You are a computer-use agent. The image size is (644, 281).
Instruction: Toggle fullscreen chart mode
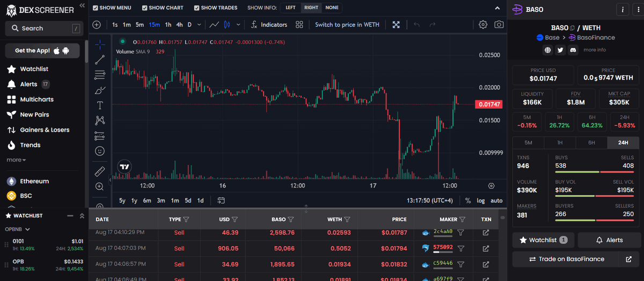click(396, 25)
